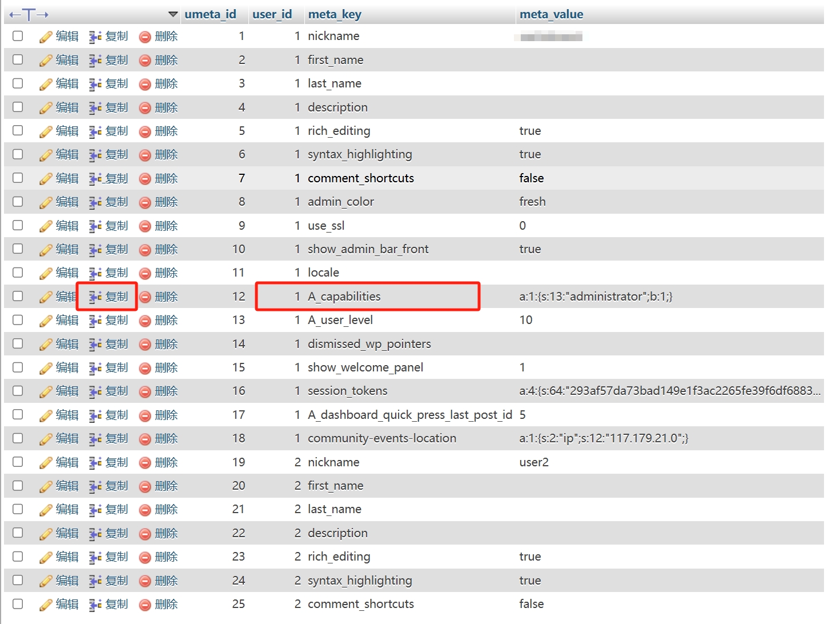The image size is (840, 624).
Task: Click the 复制 link in the locale row
Action: click(116, 273)
